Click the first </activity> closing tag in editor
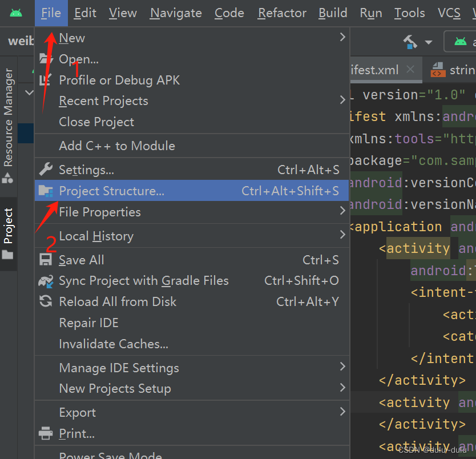Viewport: 476px width, 459px height. (422, 380)
